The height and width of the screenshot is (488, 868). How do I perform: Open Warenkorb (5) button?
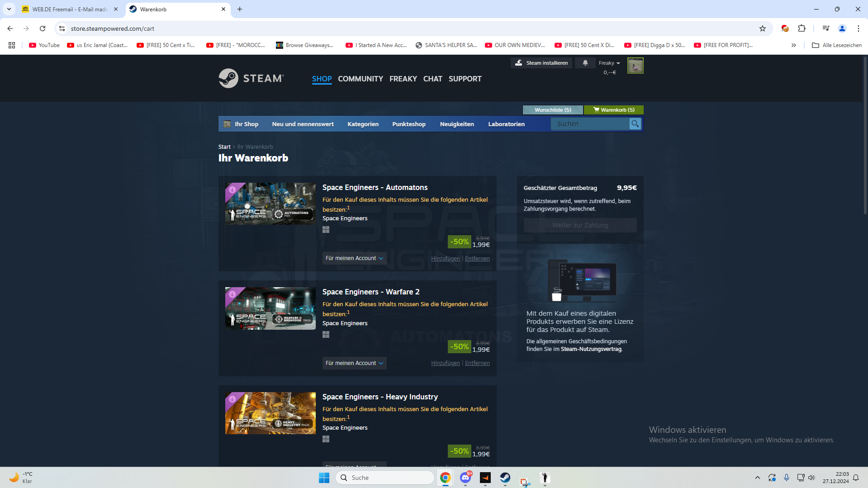click(x=614, y=110)
